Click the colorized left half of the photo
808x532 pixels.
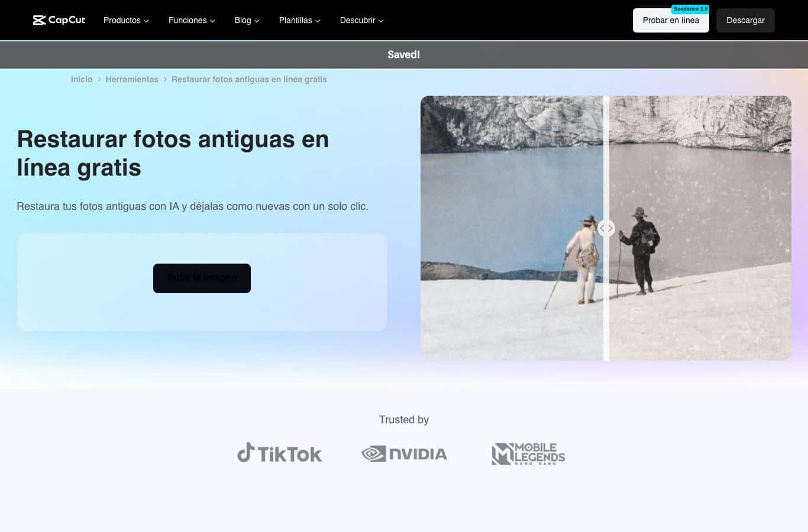512,228
